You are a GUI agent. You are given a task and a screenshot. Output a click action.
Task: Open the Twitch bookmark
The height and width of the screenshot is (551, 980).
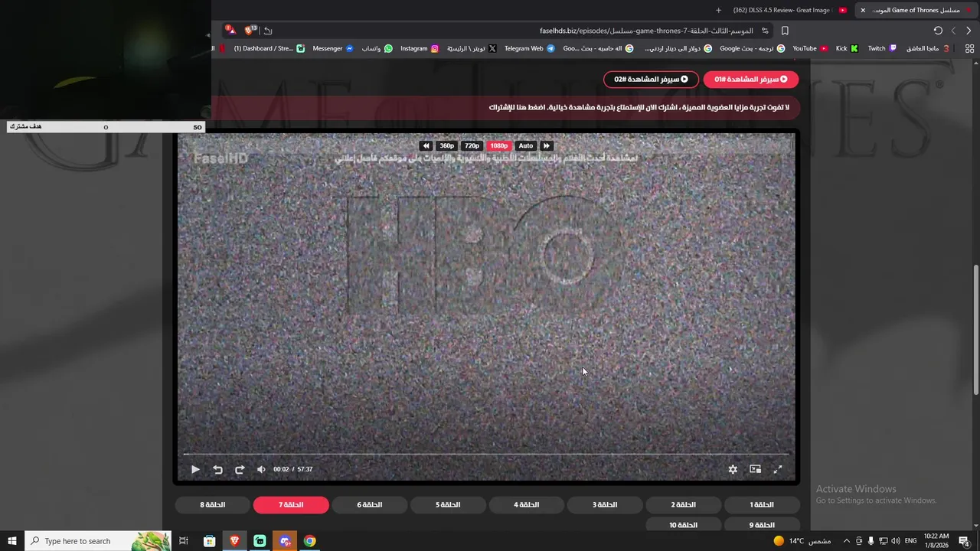tap(882, 48)
